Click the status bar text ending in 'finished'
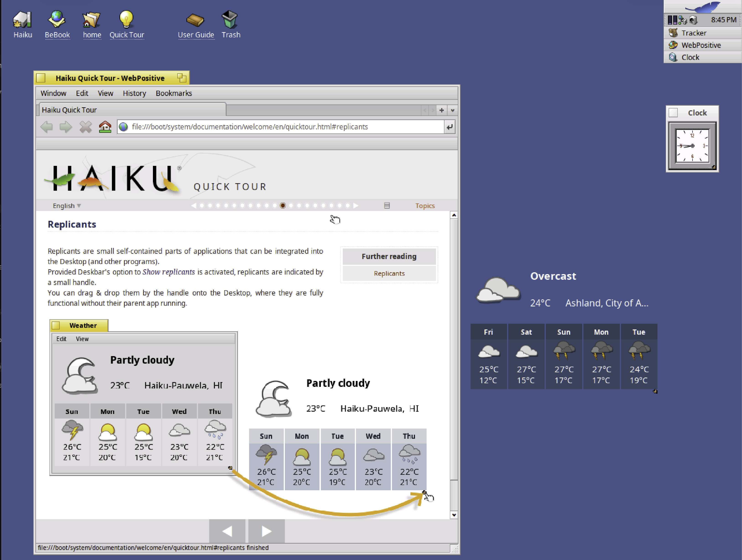The width and height of the screenshot is (742, 560). click(153, 548)
